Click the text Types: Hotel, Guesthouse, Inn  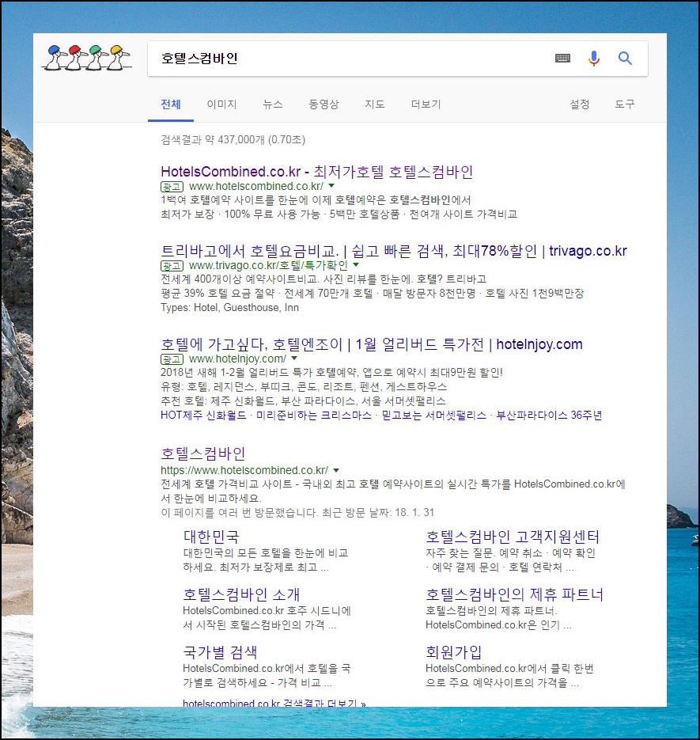coord(229,308)
